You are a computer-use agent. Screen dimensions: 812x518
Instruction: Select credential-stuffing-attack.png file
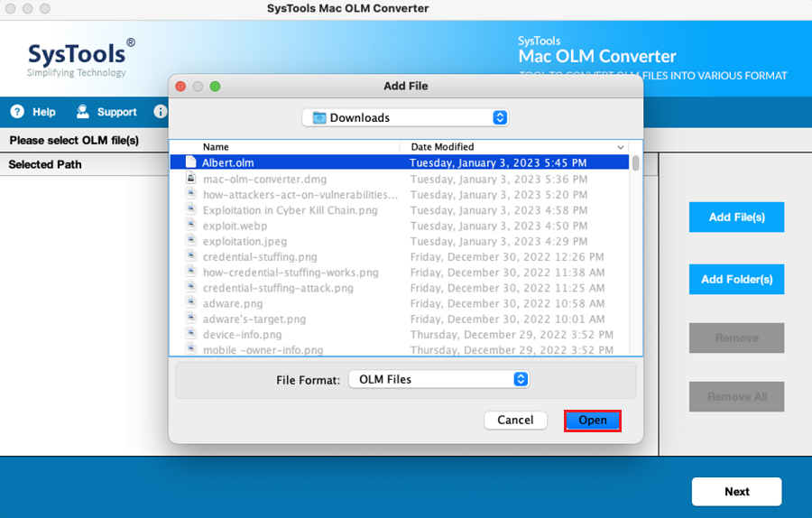click(x=278, y=288)
